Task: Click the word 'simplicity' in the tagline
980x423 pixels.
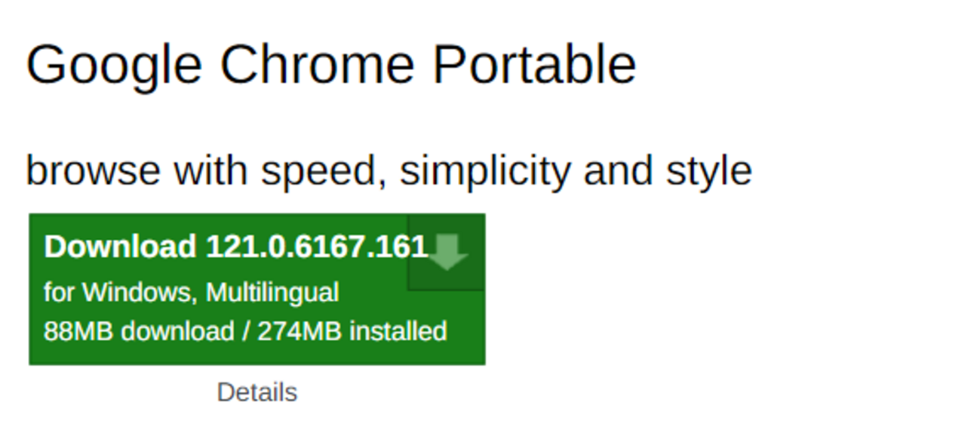Action: point(486,170)
